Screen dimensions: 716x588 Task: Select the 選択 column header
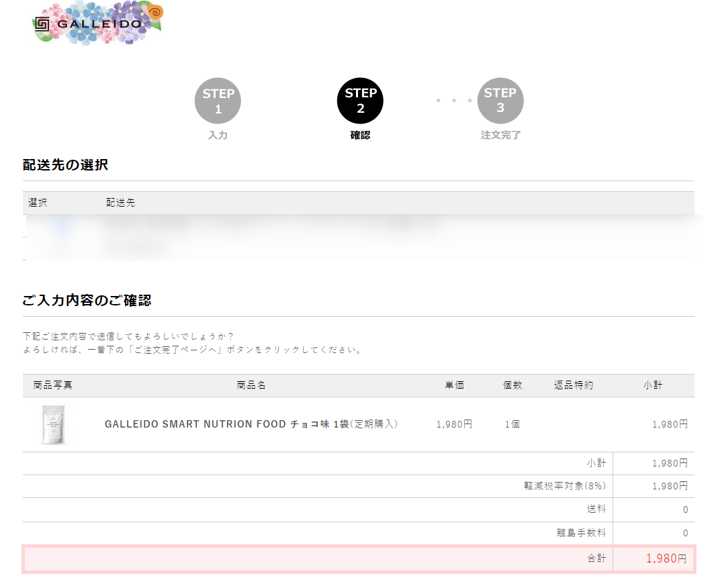pos(38,203)
